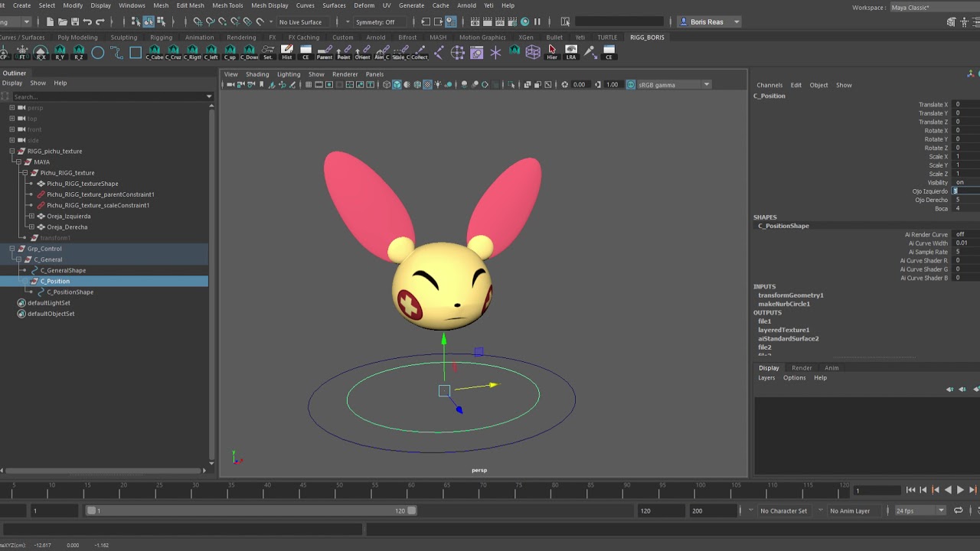Select the R_X shelf tool
Viewport: 980px width, 551px height.
pos(41,52)
